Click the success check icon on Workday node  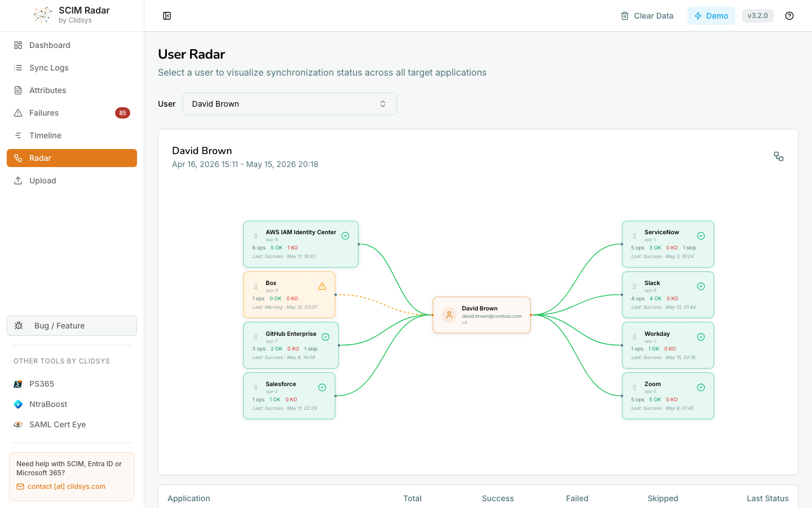701,337
